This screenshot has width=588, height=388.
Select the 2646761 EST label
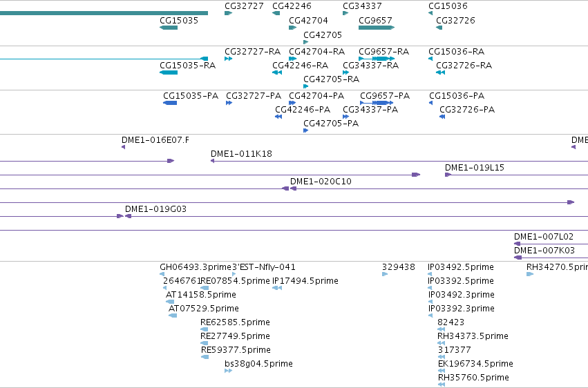pos(182,281)
